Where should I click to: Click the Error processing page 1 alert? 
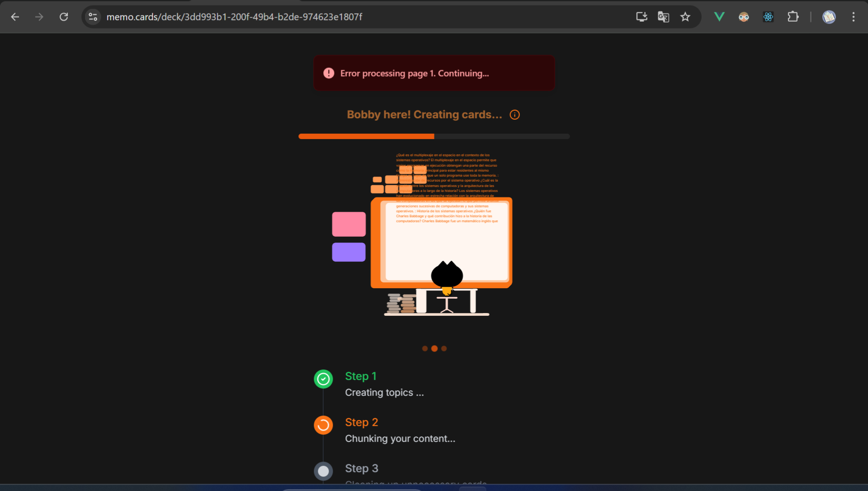point(434,73)
